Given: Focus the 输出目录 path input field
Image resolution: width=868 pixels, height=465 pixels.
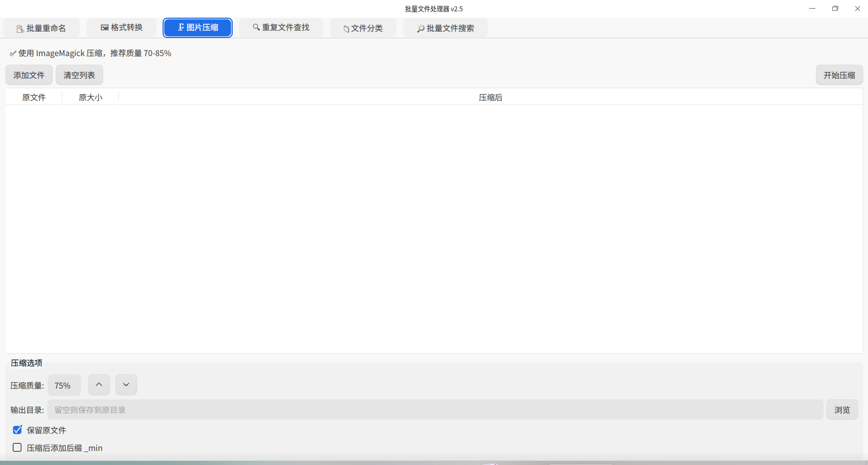Looking at the screenshot, I should coord(435,410).
